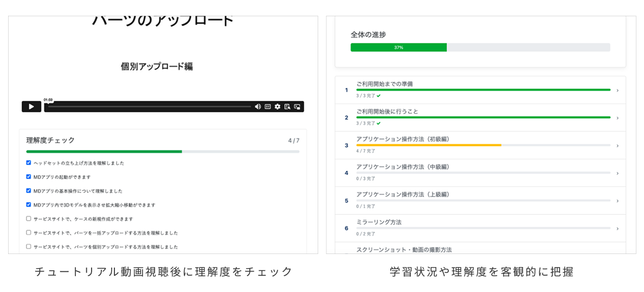This screenshot has width=644, height=292.
Task: Open the transcript search icon in player
Action: tap(287, 107)
